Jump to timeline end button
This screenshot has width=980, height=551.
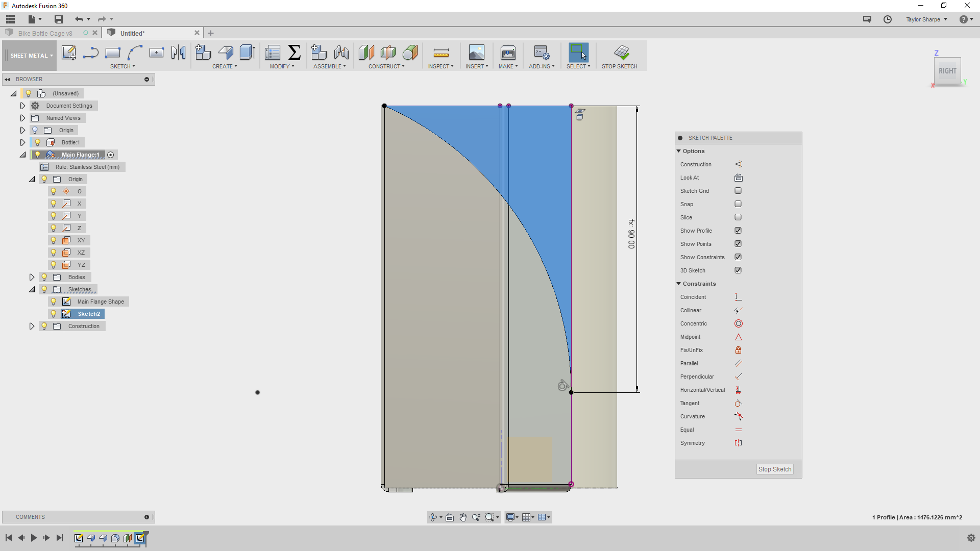click(x=60, y=538)
